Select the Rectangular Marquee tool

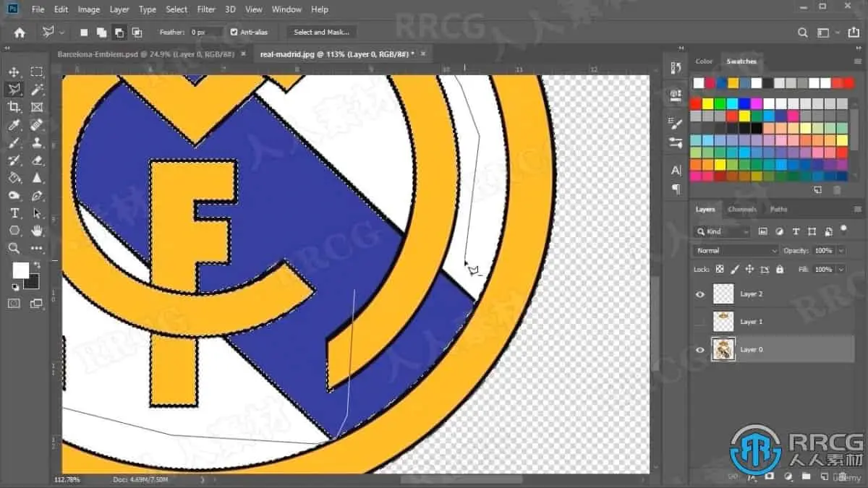click(37, 72)
